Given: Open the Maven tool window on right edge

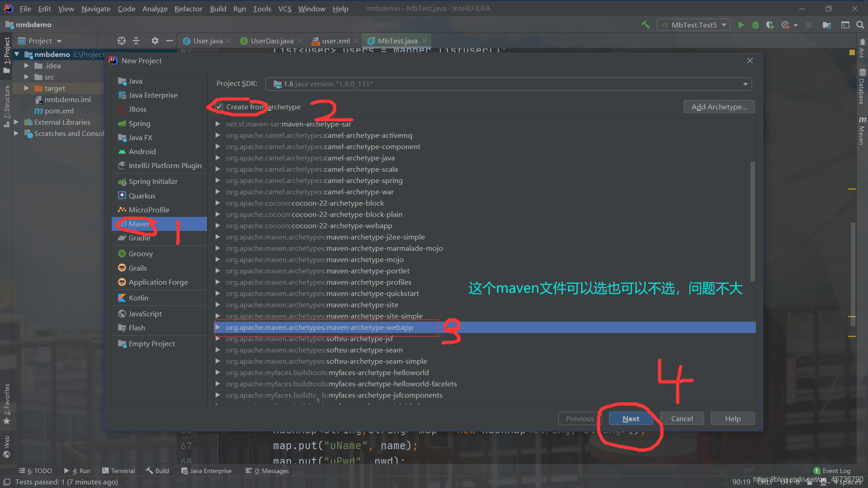Looking at the screenshot, I should [862, 131].
